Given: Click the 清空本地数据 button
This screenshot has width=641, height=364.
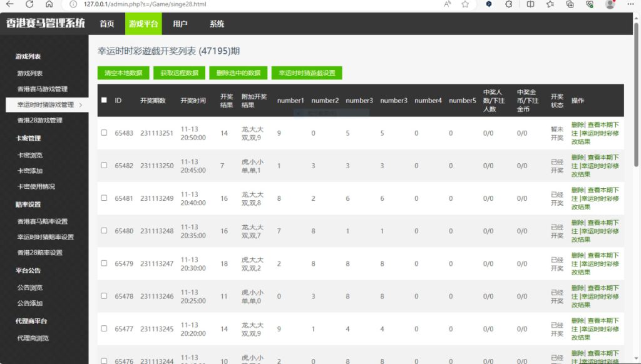Looking at the screenshot, I should point(123,73).
